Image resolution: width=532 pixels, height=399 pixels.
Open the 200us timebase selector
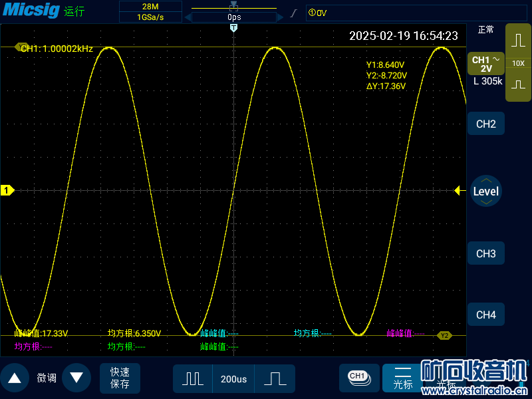pos(233,378)
